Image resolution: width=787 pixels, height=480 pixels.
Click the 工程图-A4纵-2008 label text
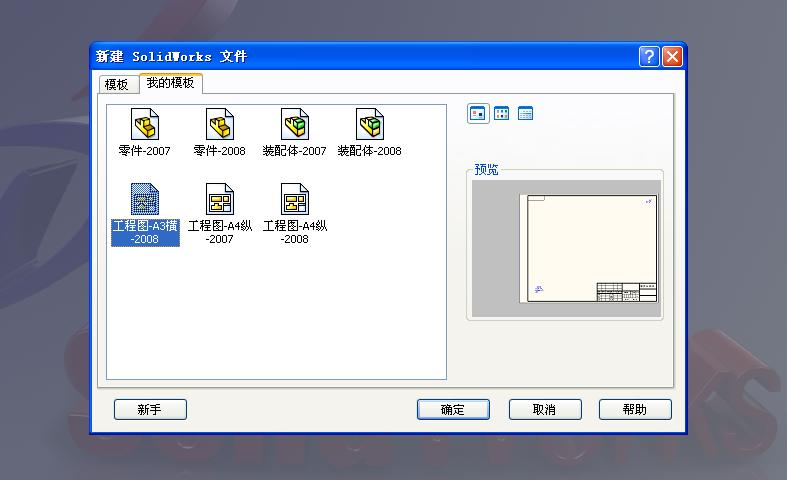[295, 232]
